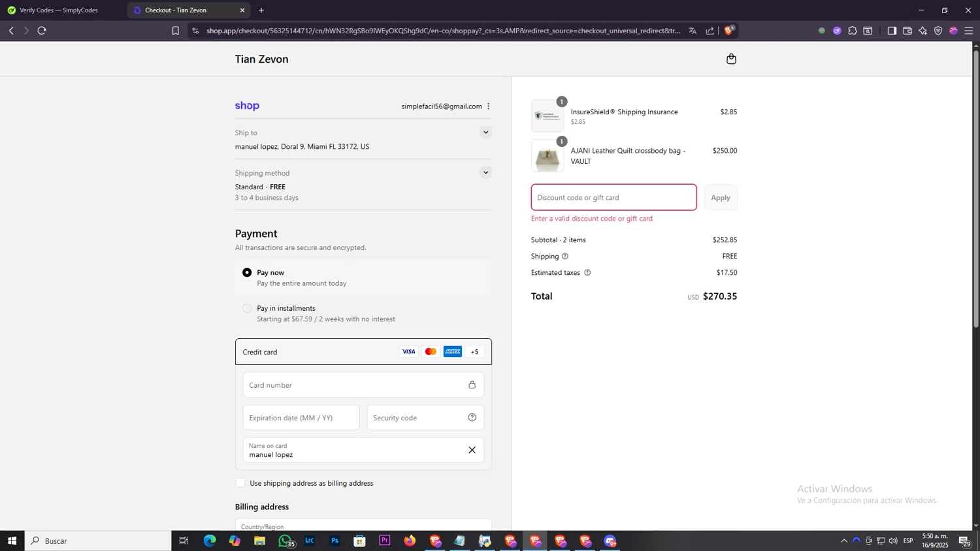Focus the Card number field
The width and height of the screenshot is (980, 551).
pyautogui.click(x=363, y=385)
